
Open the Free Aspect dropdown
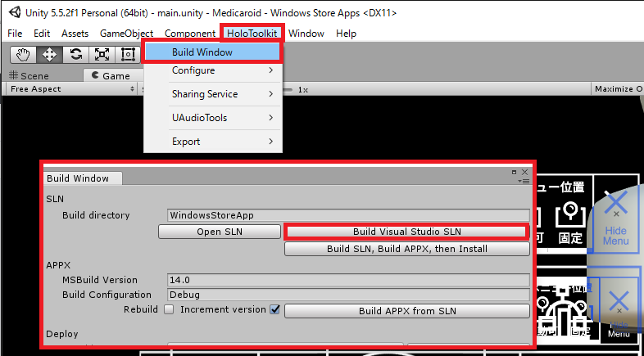pyautogui.click(x=72, y=89)
